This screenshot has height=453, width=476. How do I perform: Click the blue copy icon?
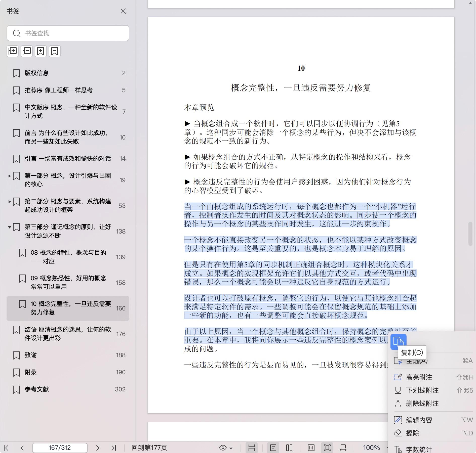398,342
